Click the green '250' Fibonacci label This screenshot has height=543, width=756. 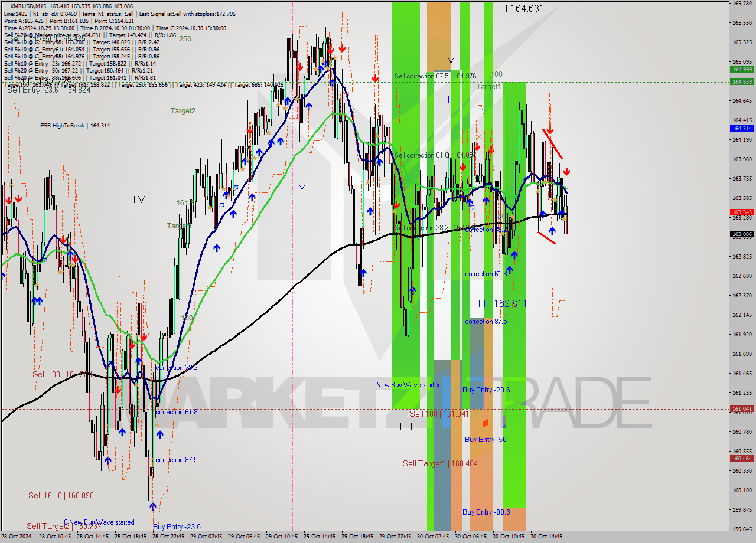click(185, 38)
